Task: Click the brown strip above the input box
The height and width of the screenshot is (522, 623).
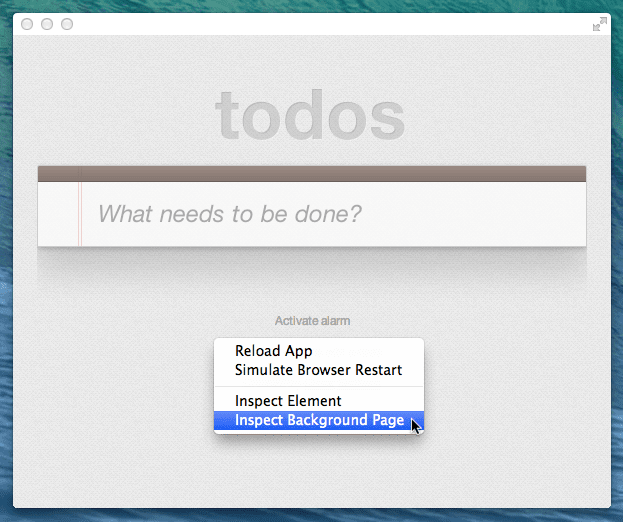Action: pos(311,174)
